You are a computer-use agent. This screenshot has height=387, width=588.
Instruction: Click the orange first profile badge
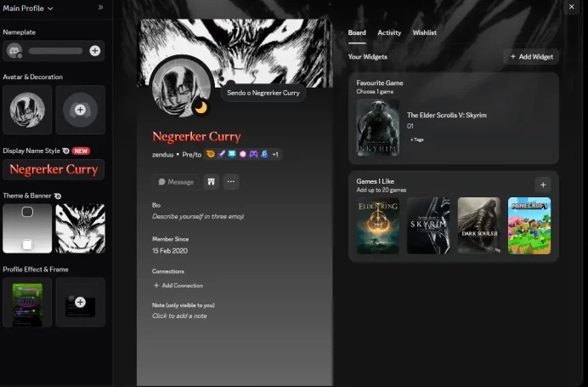pyautogui.click(x=211, y=154)
